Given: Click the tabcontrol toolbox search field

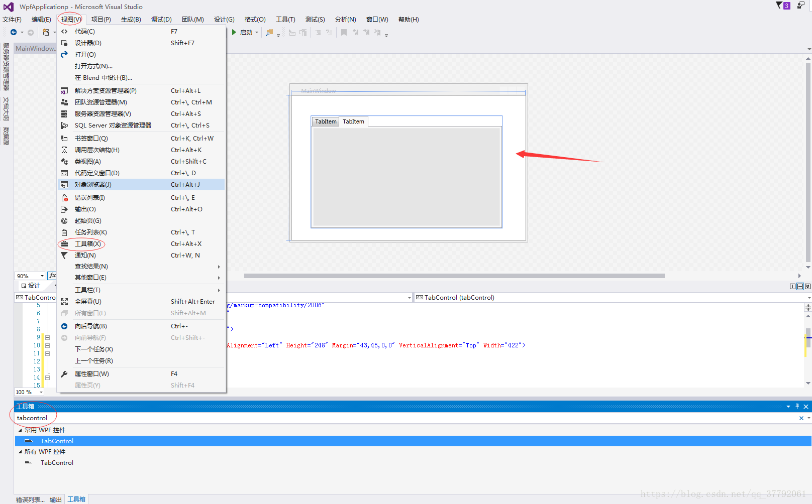Looking at the screenshot, I should pyautogui.click(x=406, y=418).
